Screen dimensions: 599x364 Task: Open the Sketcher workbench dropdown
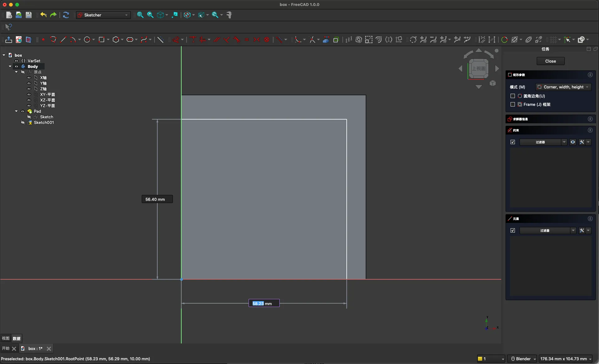tap(103, 15)
